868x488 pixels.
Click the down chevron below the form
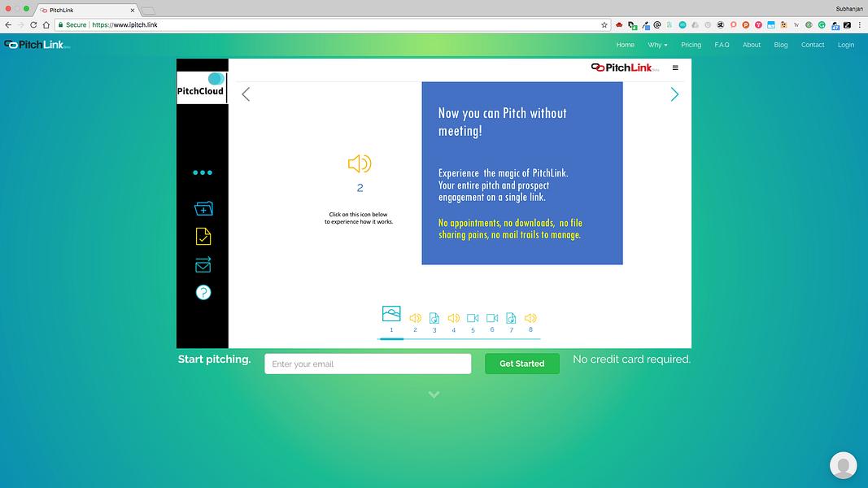tap(434, 394)
